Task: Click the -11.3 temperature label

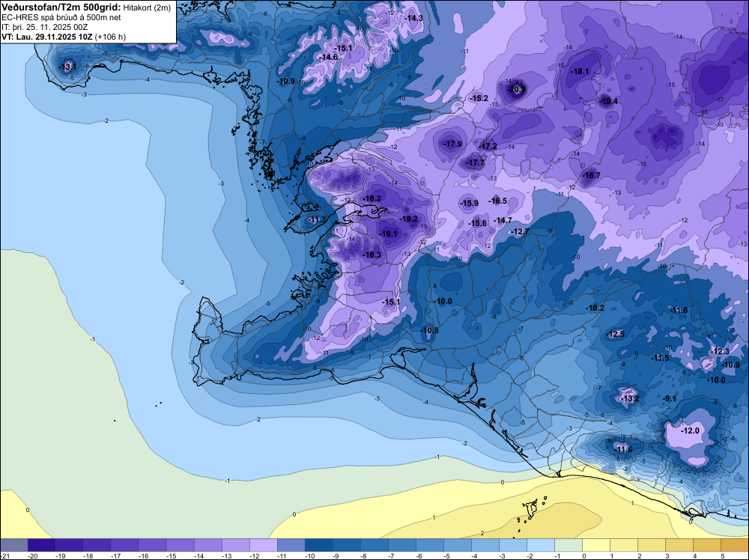Action: tap(317, 219)
